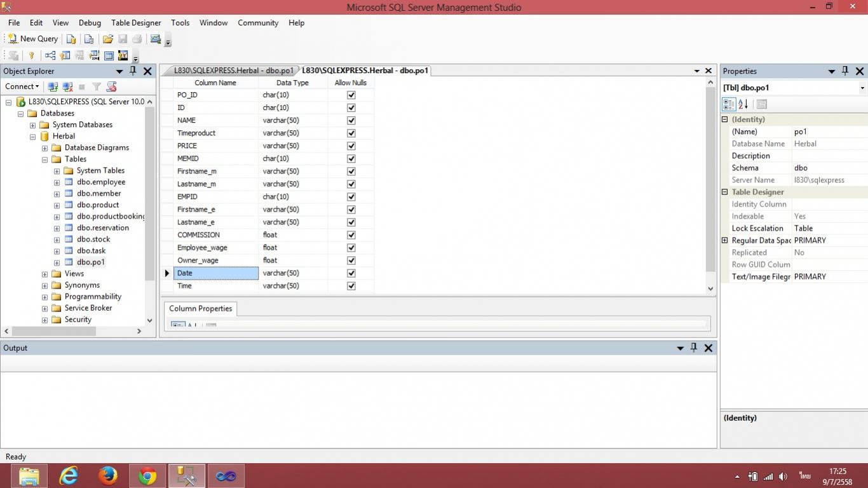
Task: Expand the Views folder node
Action: 44,274
